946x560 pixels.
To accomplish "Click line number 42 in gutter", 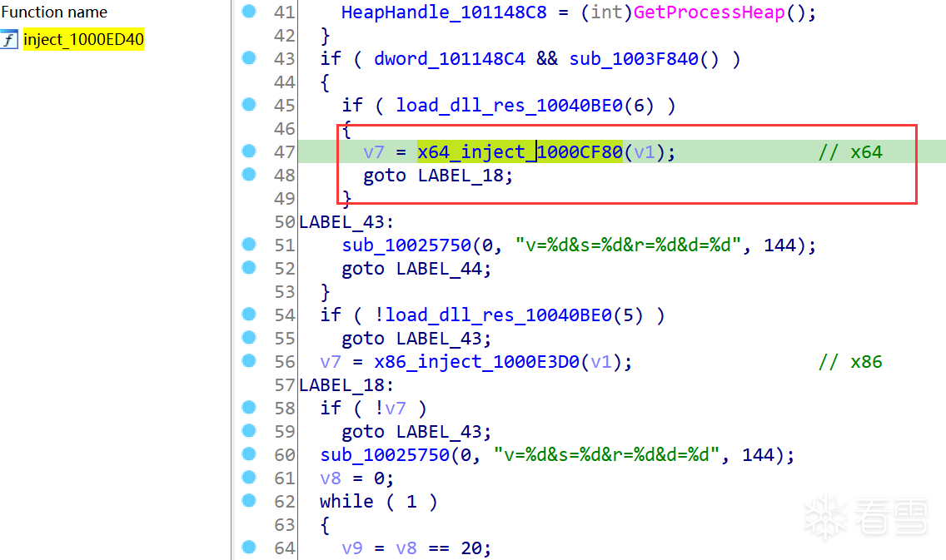I will [x=284, y=36].
